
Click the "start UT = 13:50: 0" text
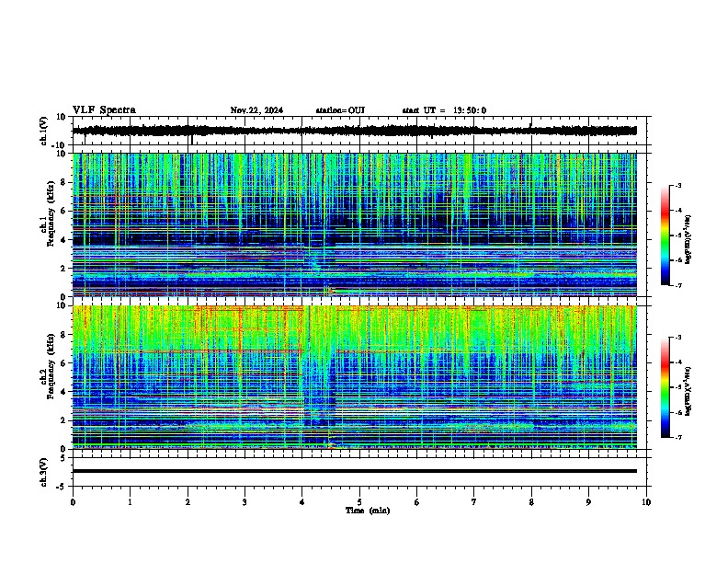click(x=444, y=110)
